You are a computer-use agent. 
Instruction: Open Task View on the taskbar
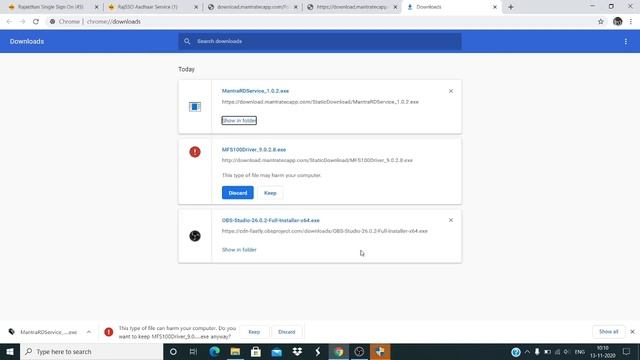[193, 351]
